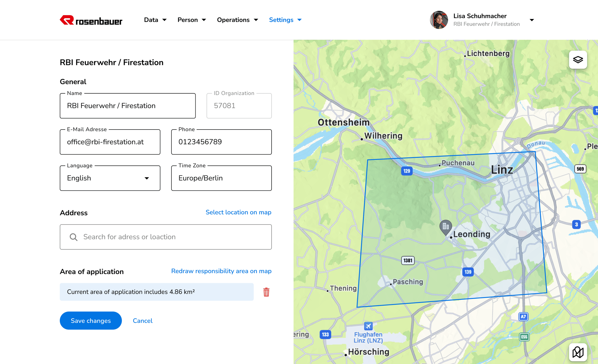The image size is (598, 364).
Task: Click the search magnifier icon in Address
Action: coord(74,237)
